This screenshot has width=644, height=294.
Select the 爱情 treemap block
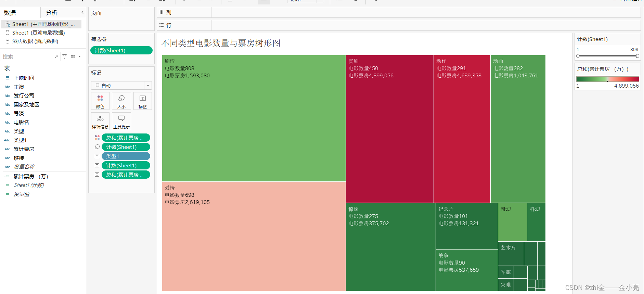(x=254, y=236)
